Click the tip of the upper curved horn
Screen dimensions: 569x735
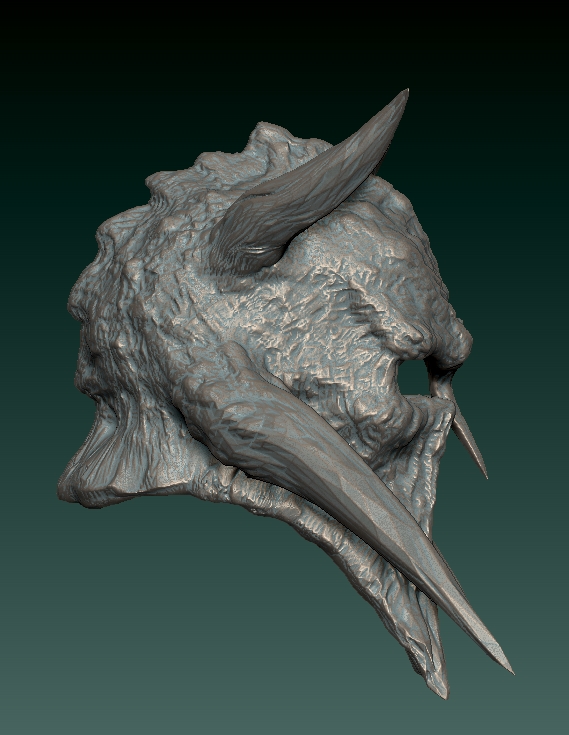coord(401,97)
